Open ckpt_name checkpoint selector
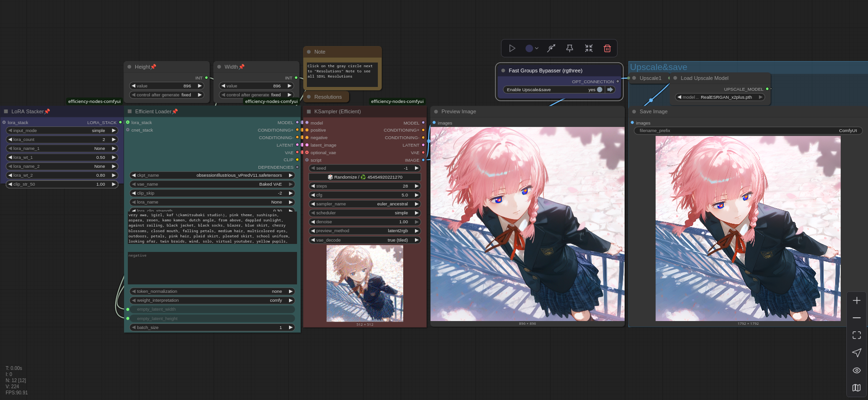This screenshot has width=868, height=400. coord(212,175)
